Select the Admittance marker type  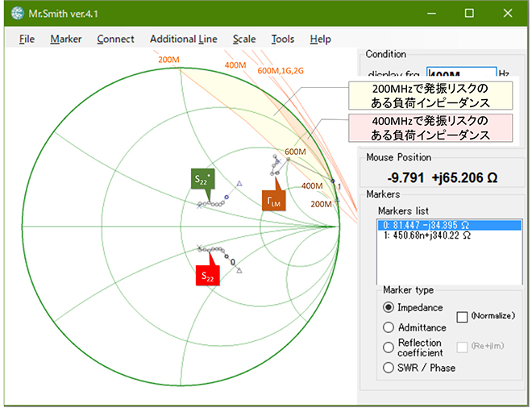[x=389, y=327]
